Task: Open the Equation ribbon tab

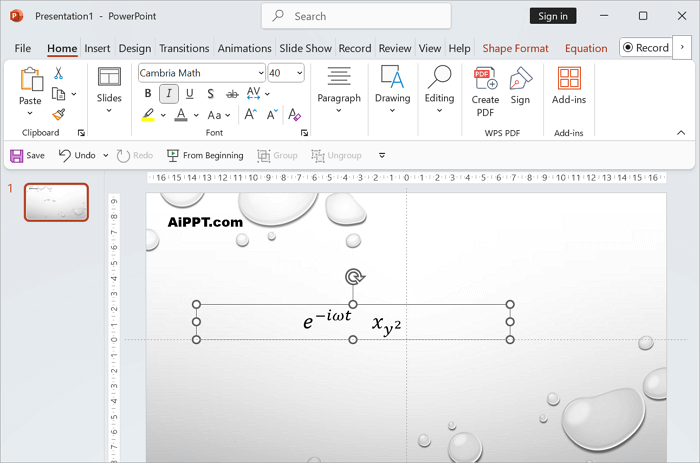Action: [585, 48]
